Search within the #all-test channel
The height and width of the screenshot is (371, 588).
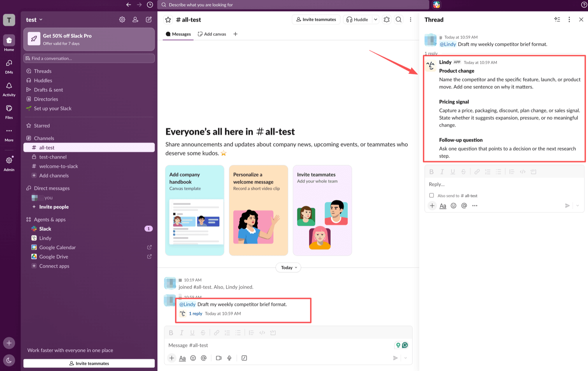pos(399,19)
